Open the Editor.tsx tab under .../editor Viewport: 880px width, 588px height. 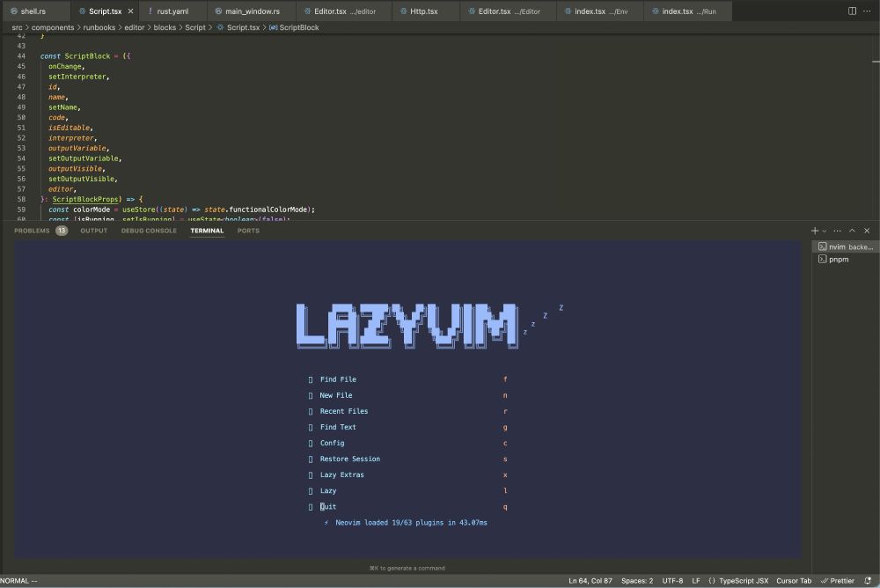(344, 11)
